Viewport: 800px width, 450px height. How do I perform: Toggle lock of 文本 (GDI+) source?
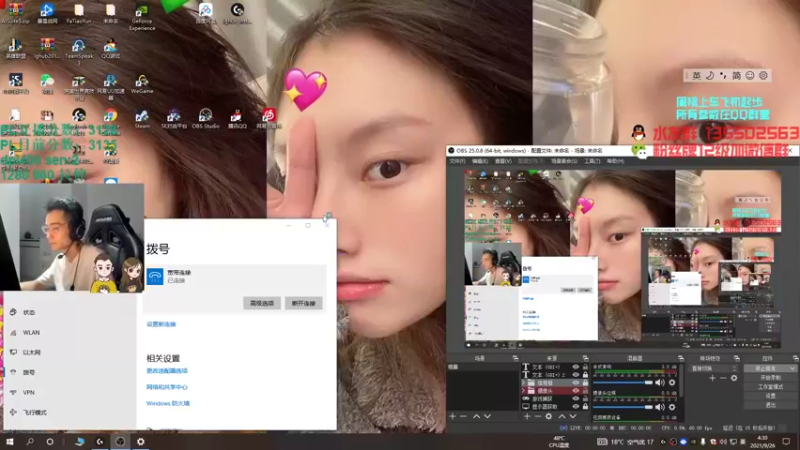click(585, 367)
